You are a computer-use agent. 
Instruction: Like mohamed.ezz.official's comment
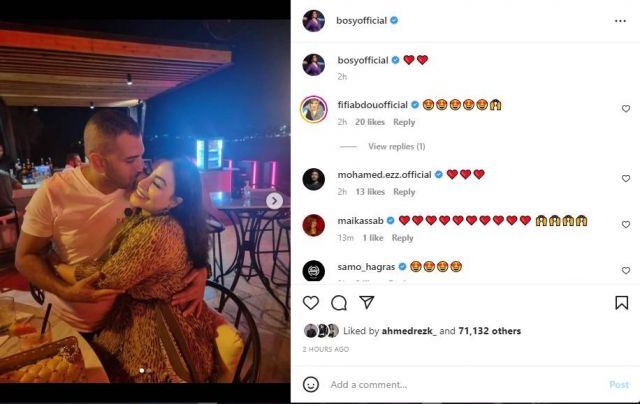(626, 178)
